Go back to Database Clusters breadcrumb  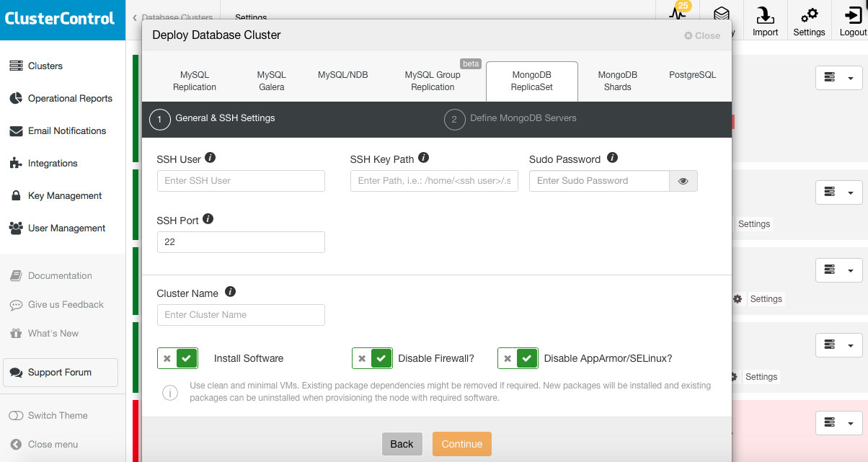(174, 17)
